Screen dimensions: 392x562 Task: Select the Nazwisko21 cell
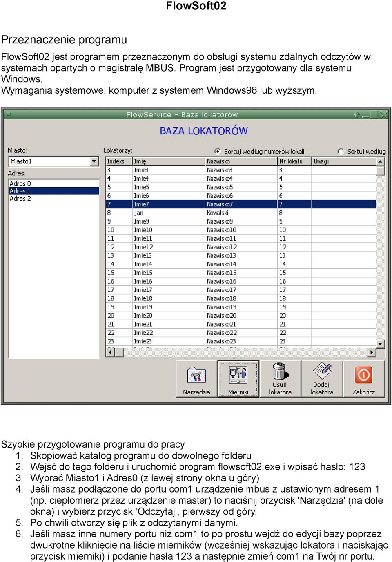241,324
